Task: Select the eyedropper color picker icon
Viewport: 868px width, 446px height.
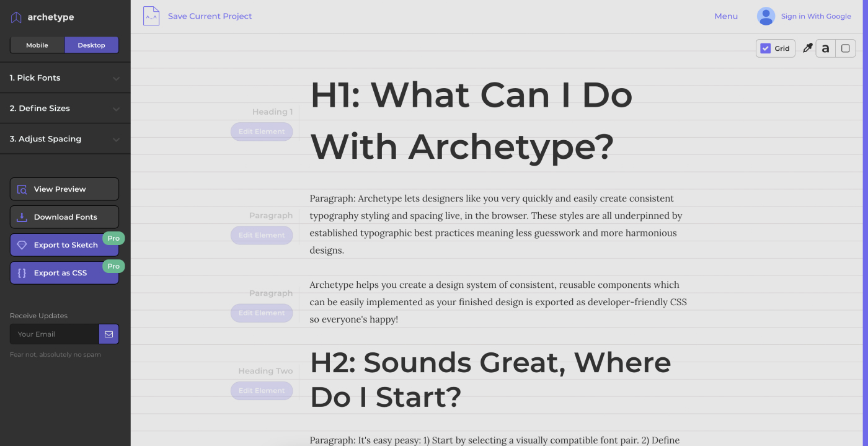Action: (x=807, y=48)
